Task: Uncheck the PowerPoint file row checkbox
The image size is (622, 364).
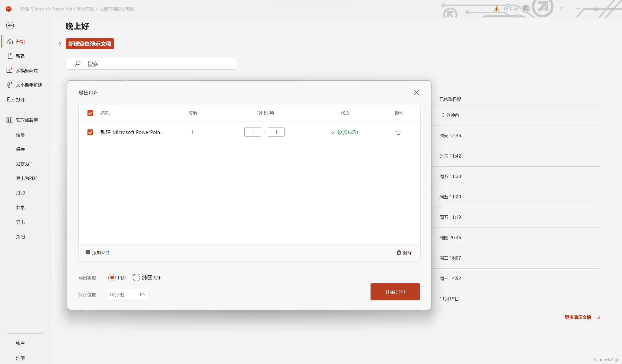Action: click(x=90, y=132)
